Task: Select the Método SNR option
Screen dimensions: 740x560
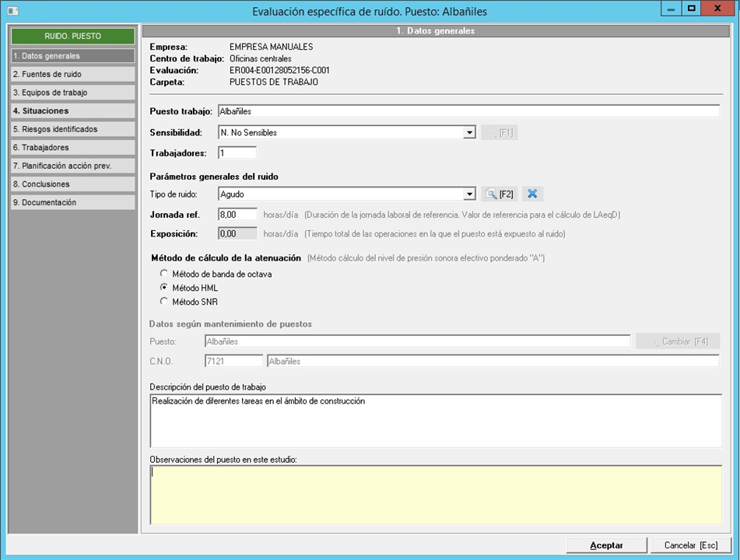Action: [163, 301]
